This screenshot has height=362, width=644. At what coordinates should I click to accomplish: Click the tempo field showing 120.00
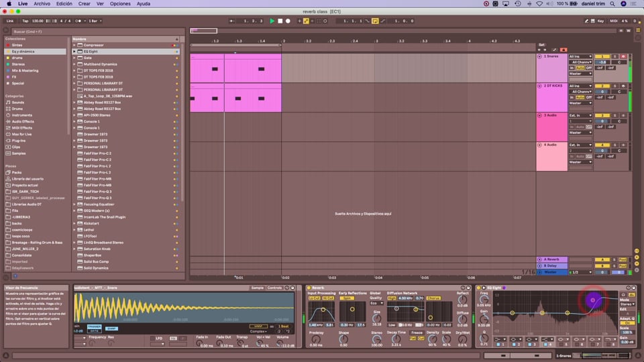point(38,21)
